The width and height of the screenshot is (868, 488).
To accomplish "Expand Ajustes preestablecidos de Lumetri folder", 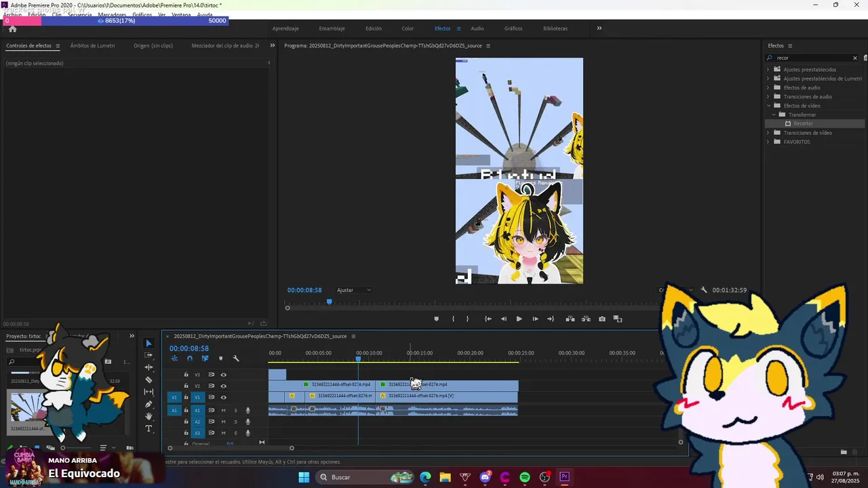I will coord(768,79).
